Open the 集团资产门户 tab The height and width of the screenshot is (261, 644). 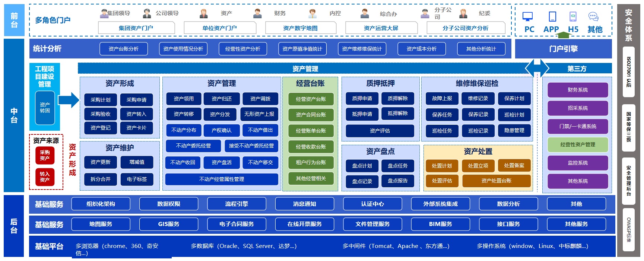click(136, 28)
